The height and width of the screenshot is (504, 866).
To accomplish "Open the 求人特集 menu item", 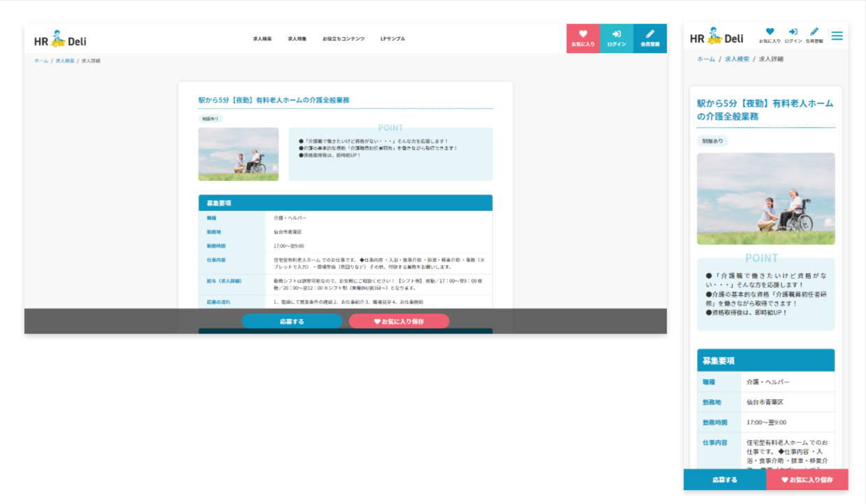I will coord(297,39).
